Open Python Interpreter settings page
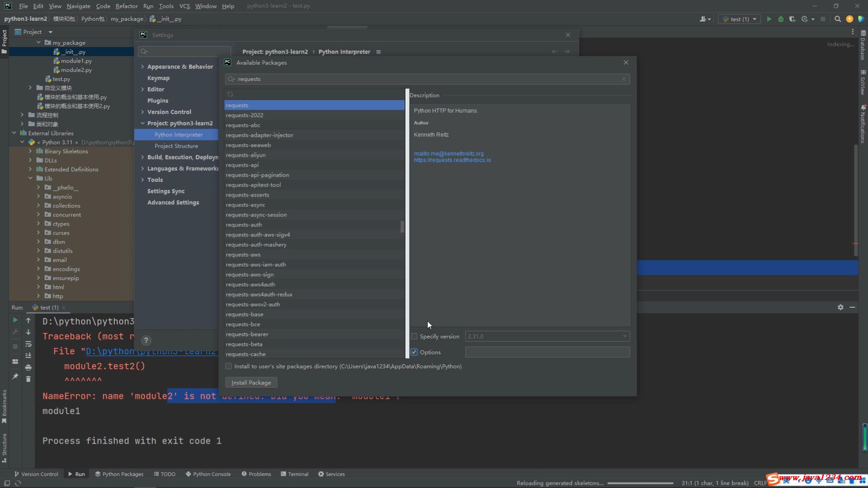Screen dimensions: 868x488 click(178, 135)
